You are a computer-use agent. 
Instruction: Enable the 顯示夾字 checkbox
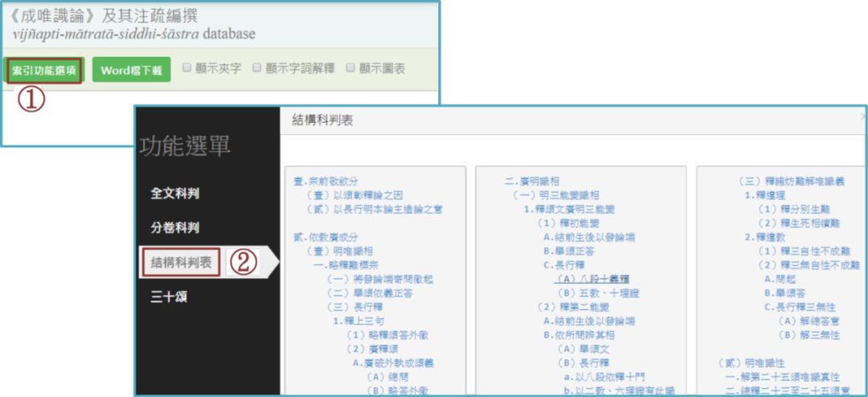[x=186, y=68]
